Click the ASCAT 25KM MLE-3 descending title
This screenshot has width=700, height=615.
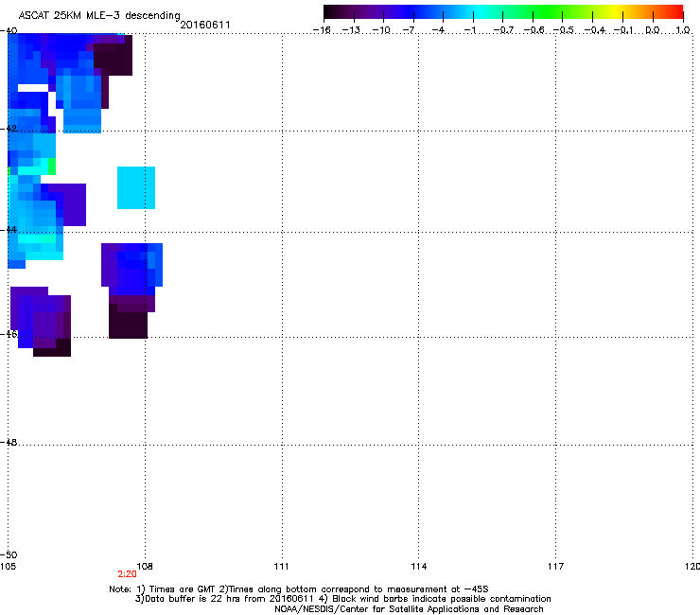[99, 15]
